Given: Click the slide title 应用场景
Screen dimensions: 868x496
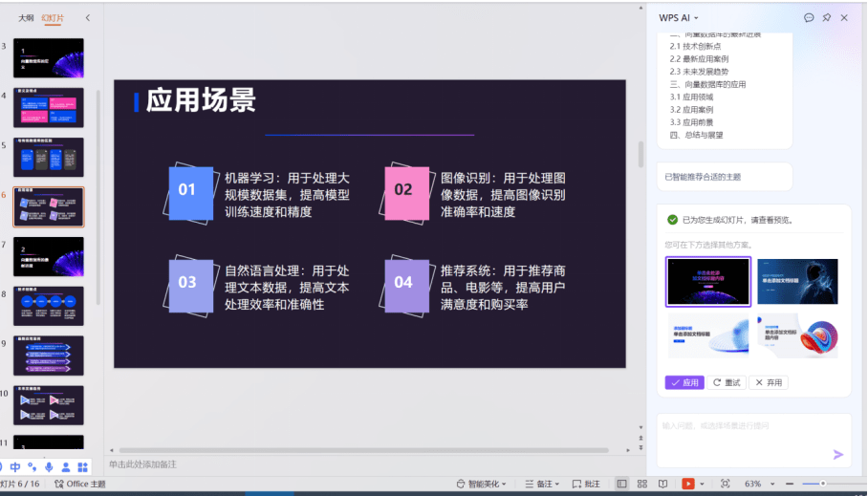Looking at the screenshot, I should coord(201,100).
